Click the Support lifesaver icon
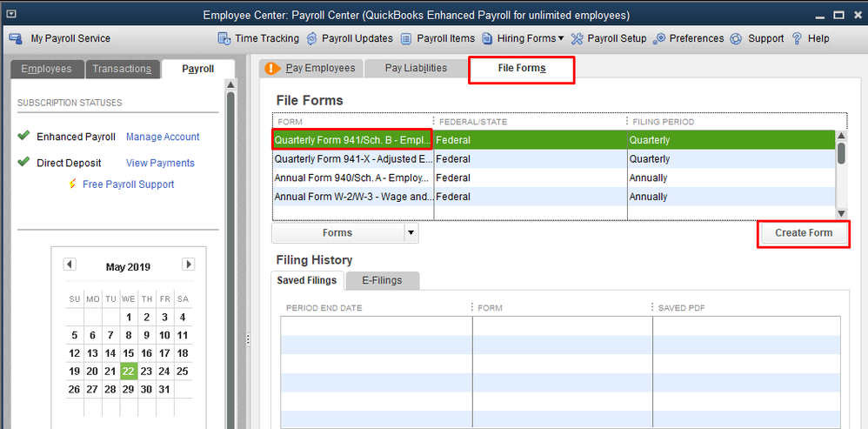The image size is (868, 429). pyautogui.click(x=736, y=39)
